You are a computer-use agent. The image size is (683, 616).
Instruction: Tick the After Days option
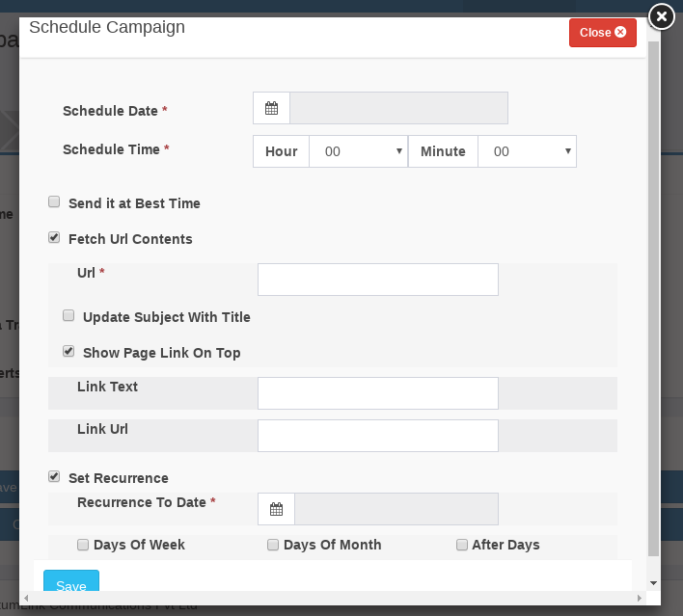tap(462, 544)
